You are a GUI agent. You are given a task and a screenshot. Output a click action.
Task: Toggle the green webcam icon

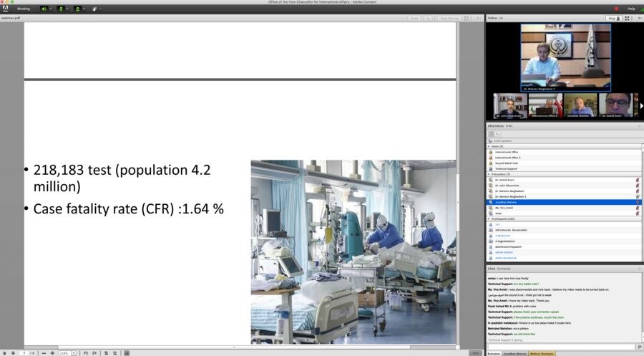click(77, 9)
